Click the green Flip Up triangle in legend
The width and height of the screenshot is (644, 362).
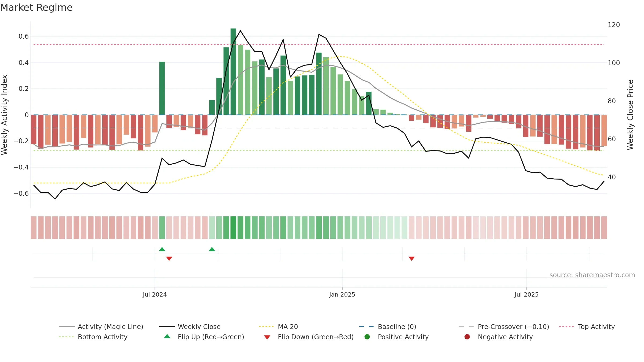(167, 336)
